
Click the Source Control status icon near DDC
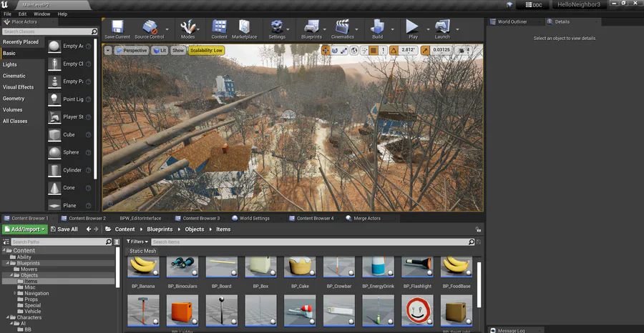[509, 5]
